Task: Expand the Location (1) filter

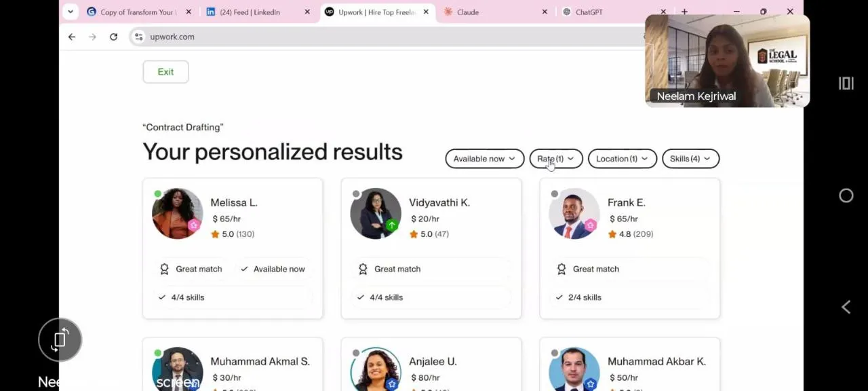Action: pos(621,159)
